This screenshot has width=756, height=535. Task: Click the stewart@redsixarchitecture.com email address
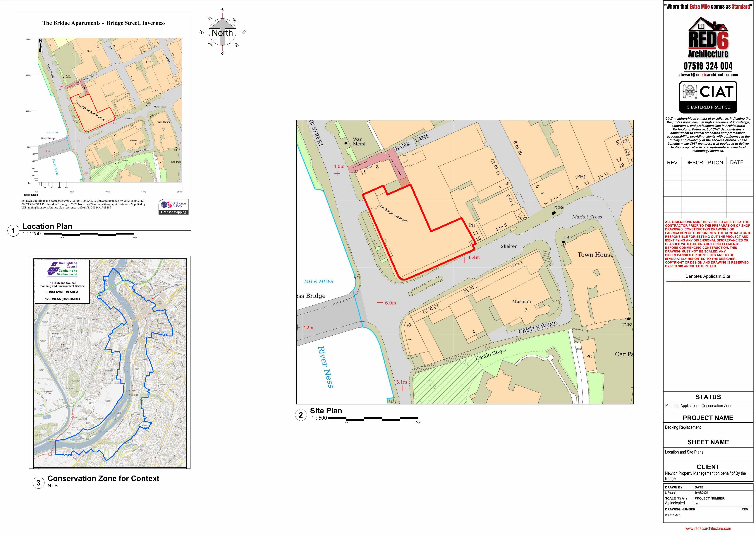[x=708, y=75]
